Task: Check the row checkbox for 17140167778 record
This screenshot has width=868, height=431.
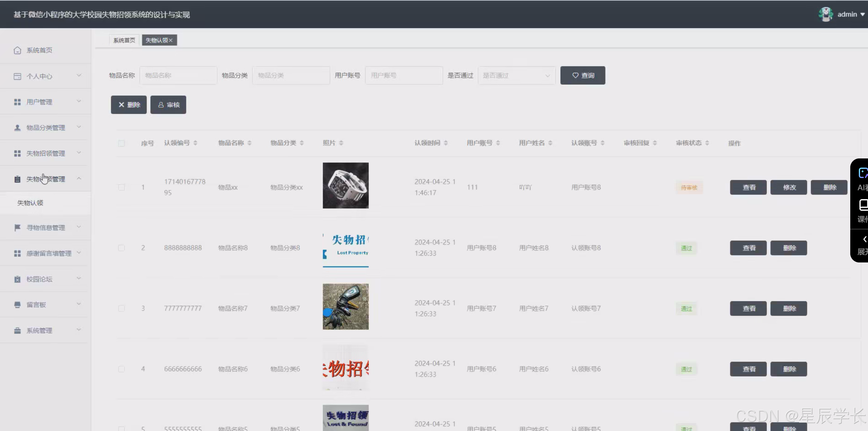Action: 122,187
